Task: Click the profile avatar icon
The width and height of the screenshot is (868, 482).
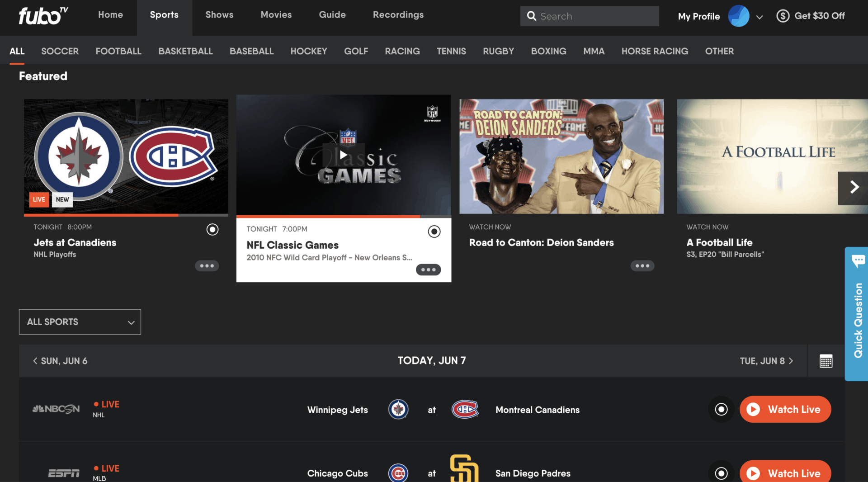Action: [739, 16]
